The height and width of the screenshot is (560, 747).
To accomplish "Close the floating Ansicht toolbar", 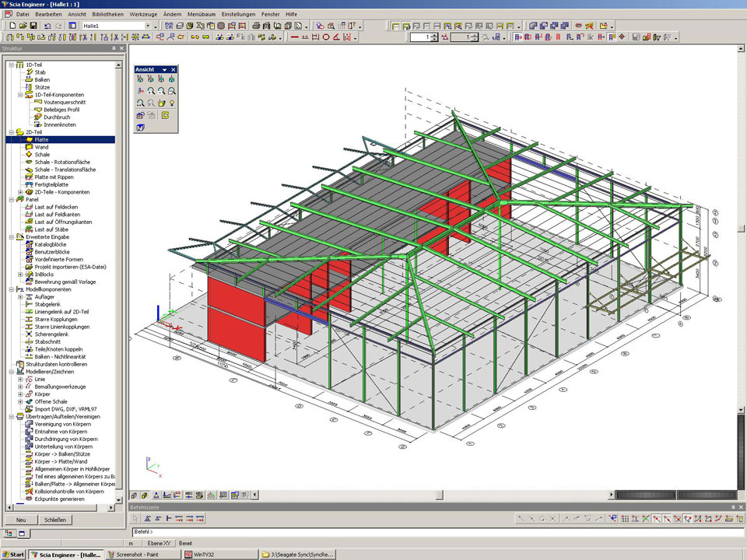I will pos(174,69).
